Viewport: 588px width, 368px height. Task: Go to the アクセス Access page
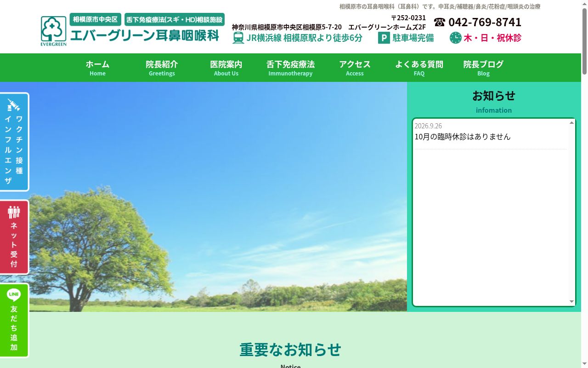coord(355,68)
